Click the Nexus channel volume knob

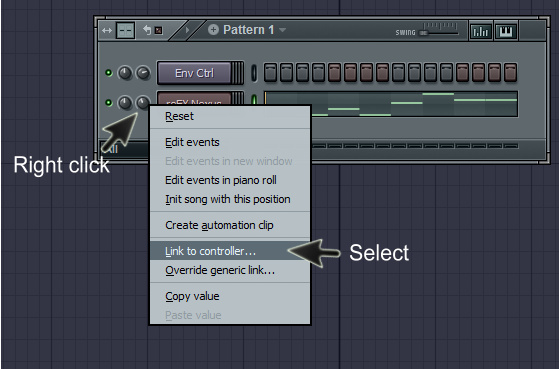click(x=143, y=102)
